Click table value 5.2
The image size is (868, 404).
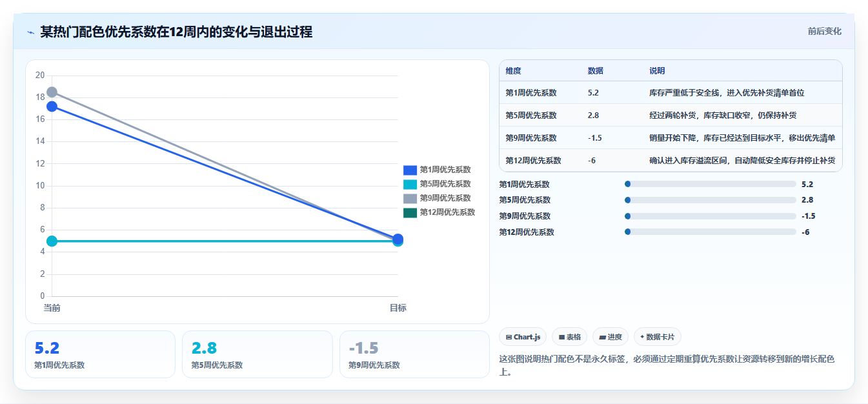pos(593,93)
